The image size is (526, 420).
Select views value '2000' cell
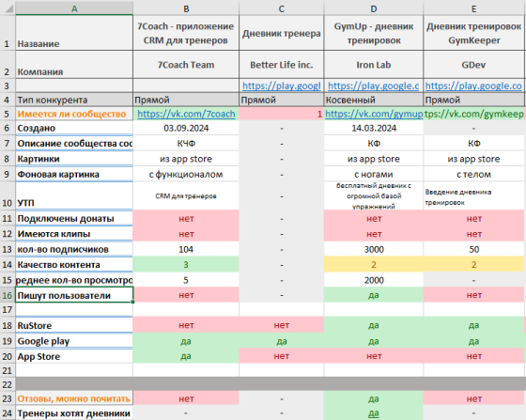374,280
